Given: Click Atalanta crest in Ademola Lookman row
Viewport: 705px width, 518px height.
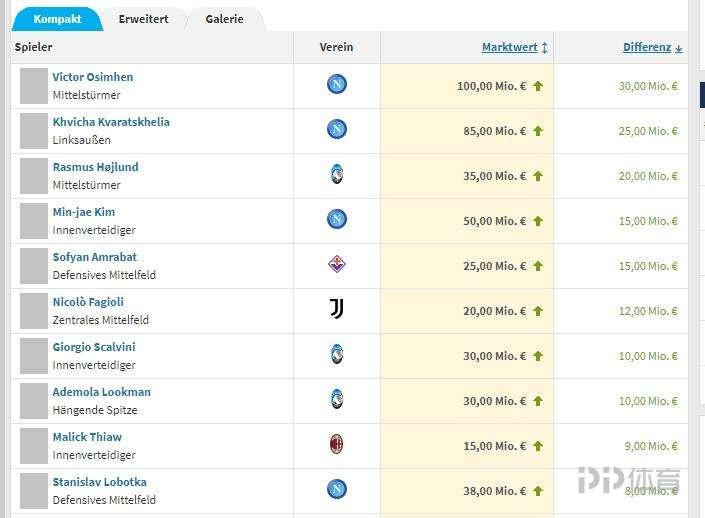Looking at the screenshot, I should (x=336, y=400).
